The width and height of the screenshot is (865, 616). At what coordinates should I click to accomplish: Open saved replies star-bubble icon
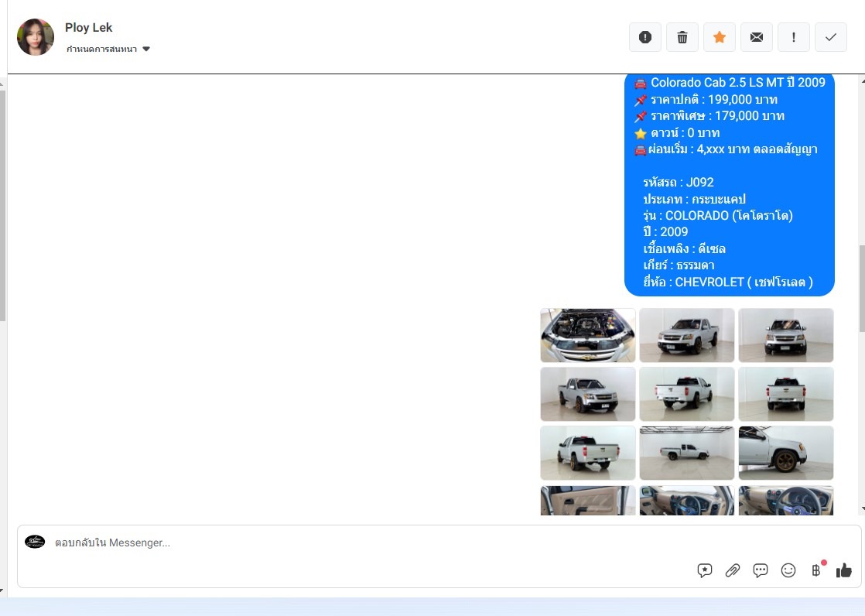click(x=705, y=570)
